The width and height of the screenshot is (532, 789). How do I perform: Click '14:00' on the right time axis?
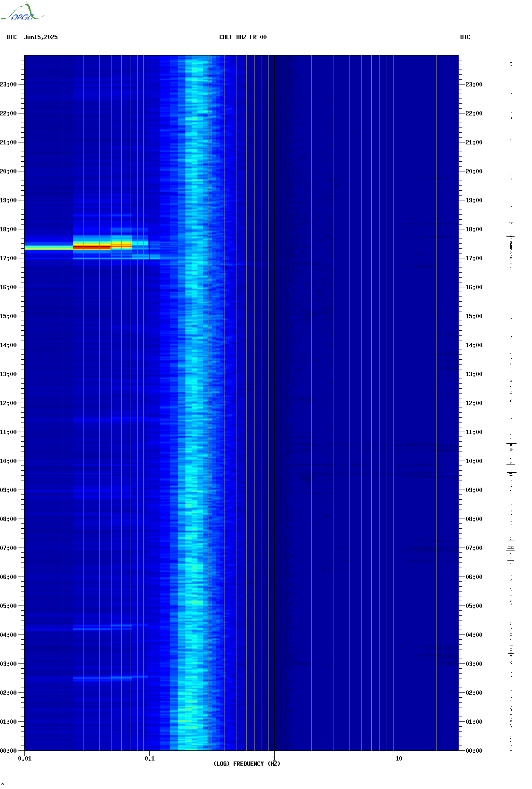474,345
